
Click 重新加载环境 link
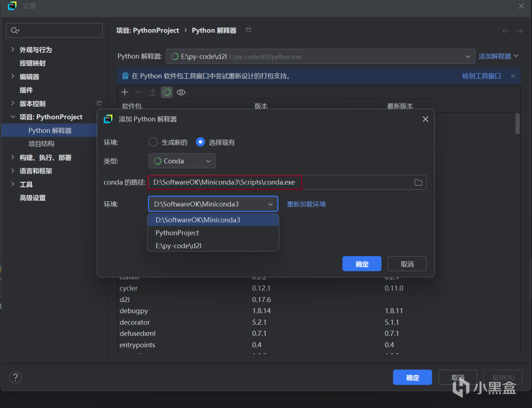point(306,204)
